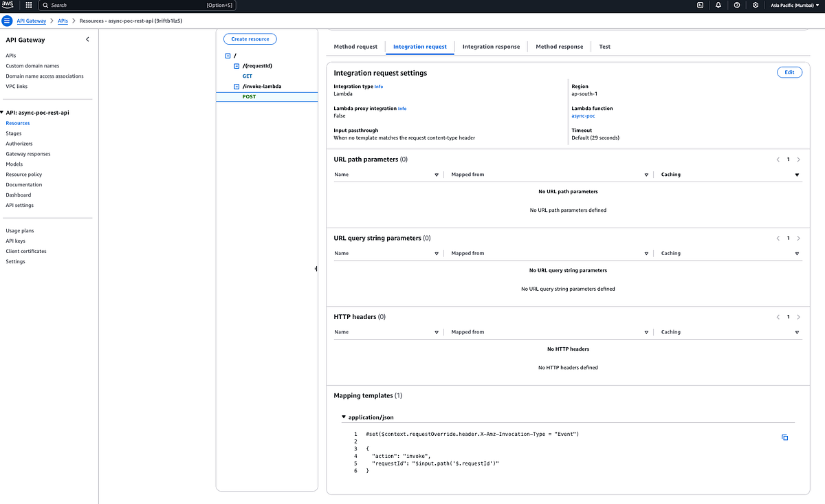Open the notifications bell icon
Viewport: 825px width, 504px height.
716,5
